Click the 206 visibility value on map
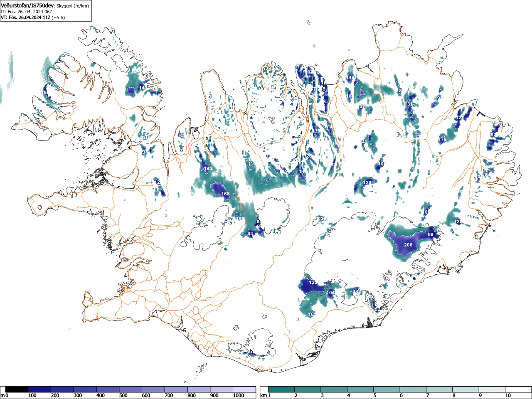 (x=408, y=245)
